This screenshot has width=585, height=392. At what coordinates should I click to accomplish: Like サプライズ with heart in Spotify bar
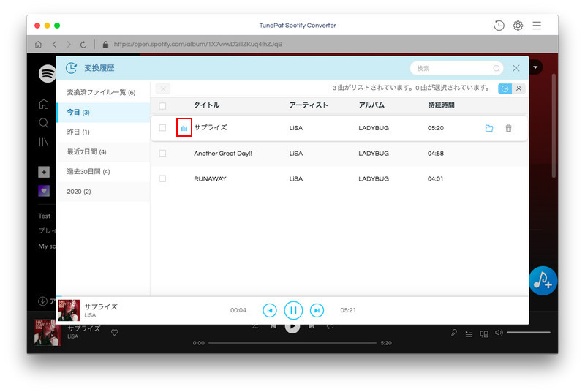click(115, 332)
